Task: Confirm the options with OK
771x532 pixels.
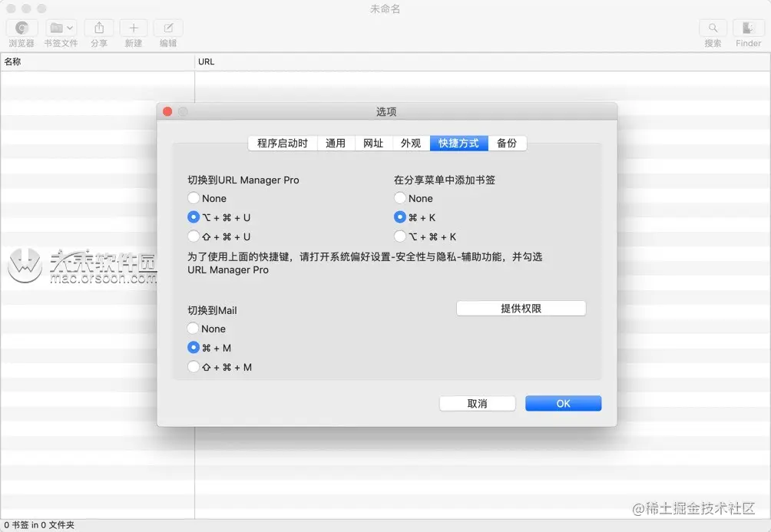Action: coord(563,404)
